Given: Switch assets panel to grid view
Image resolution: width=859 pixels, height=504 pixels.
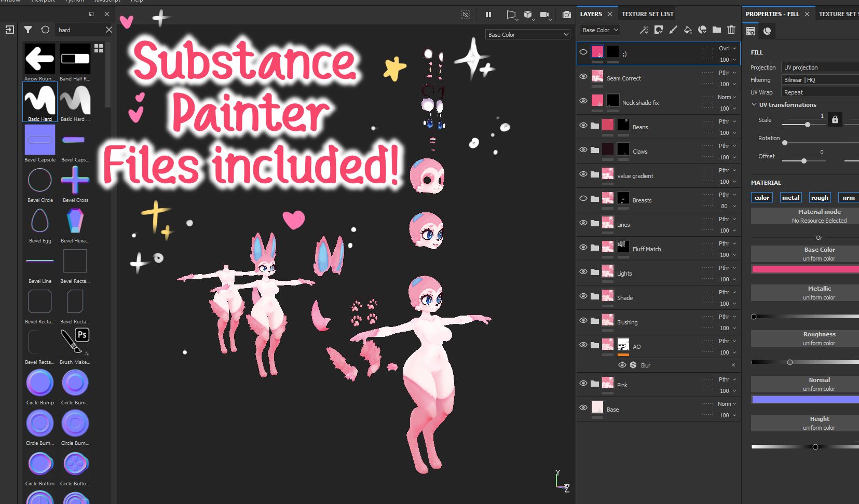Looking at the screenshot, I should (99, 48).
